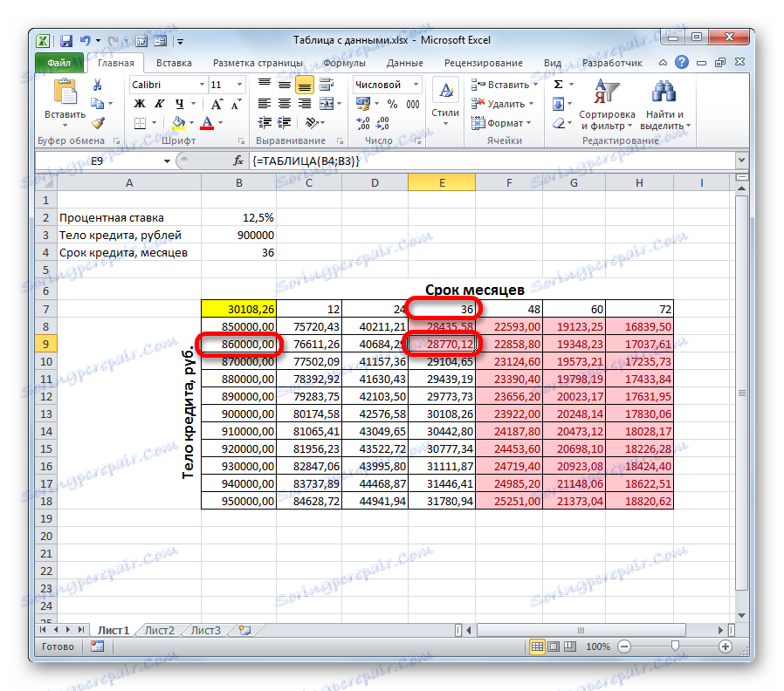The image size is (784, 691).
Task: Apply red font color with A icon
Action: click(x=207, y=122)
